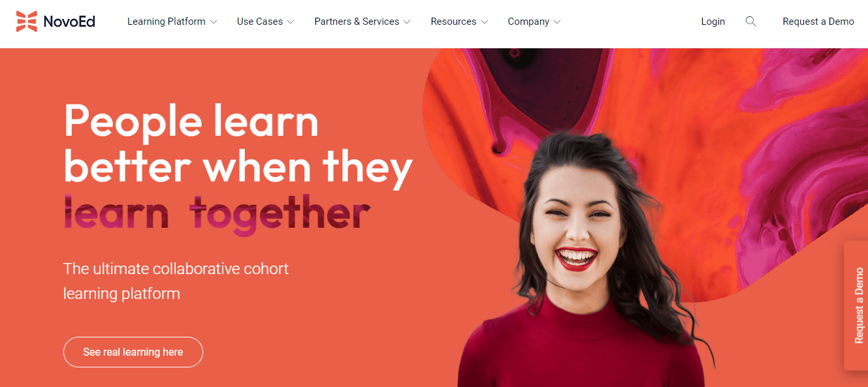Image resolution: width=868 pixels, height=387 pixels.
Task: Open the search magnifier icon
Action: click(751, 22)
